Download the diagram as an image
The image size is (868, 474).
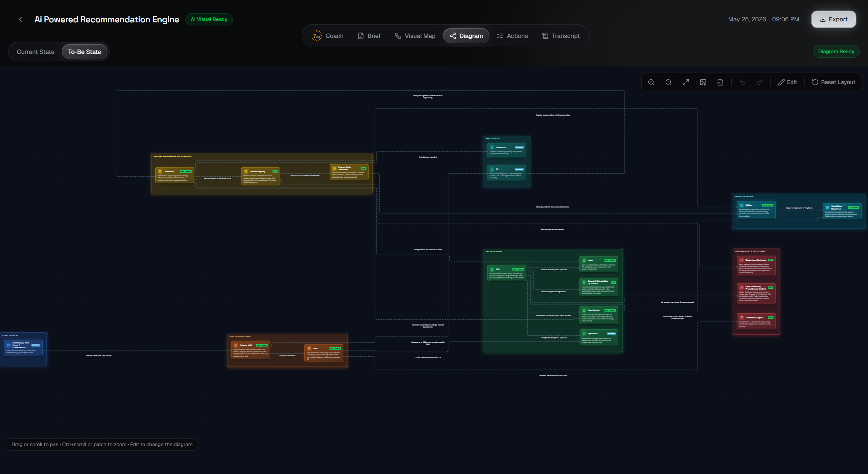tap(703, 82)
